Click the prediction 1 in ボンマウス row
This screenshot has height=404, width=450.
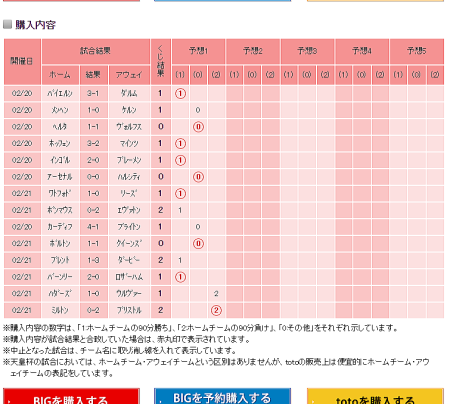180,210
